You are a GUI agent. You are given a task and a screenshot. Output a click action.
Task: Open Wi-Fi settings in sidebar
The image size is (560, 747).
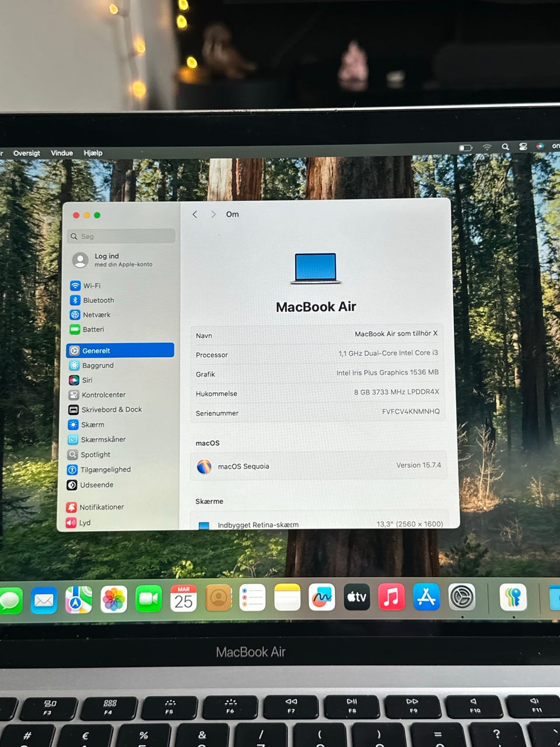(85, 285)
